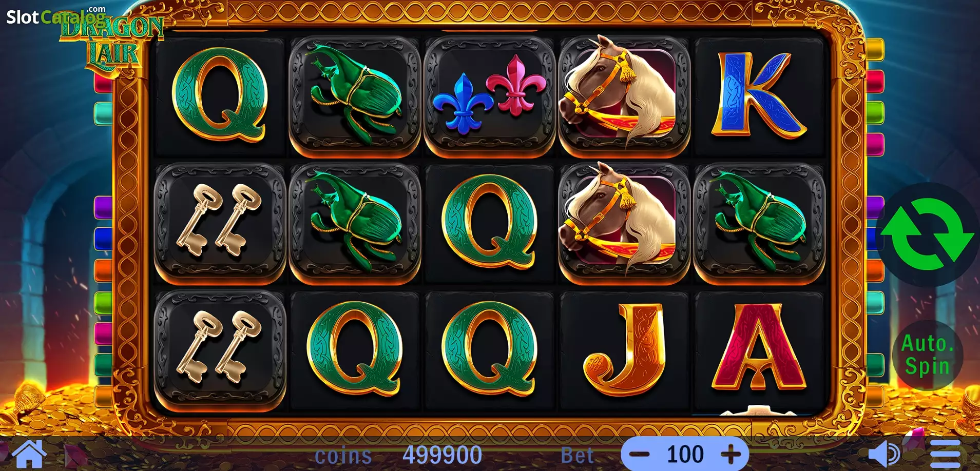980x471 pixels.
Task: Open the hamburger menu
Action: [945, 454]
